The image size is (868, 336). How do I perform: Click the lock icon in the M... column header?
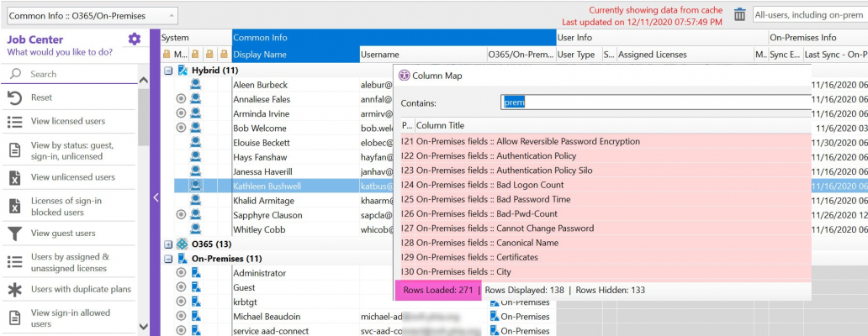tap(166, 55)
